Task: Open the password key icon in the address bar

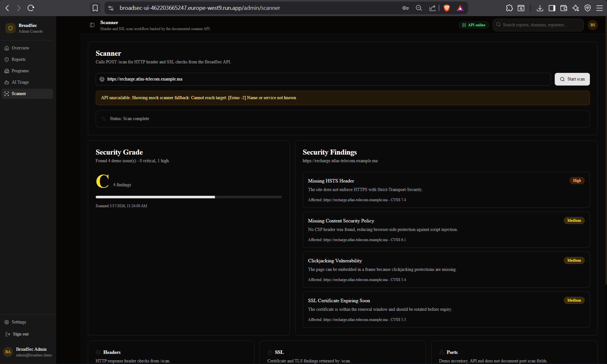Action: pyautogui.click(x=406, y=8)
